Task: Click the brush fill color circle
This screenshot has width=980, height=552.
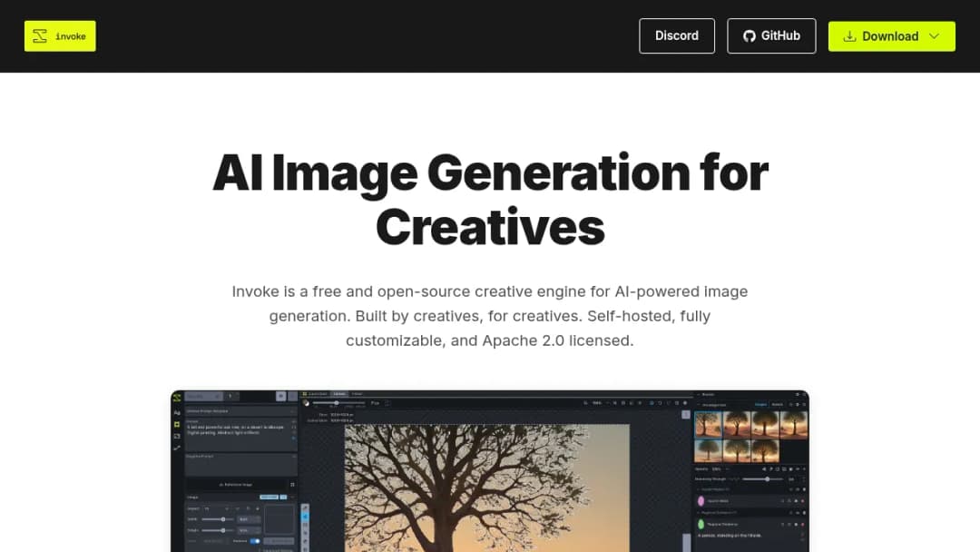Action: pyautogui.click(x=307, y=403)
